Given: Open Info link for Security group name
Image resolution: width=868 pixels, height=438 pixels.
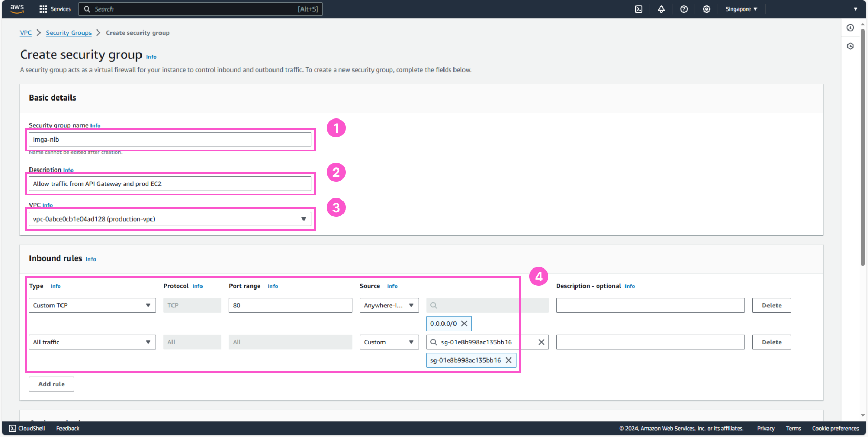Looking at the screenshot, I should (95, 126).
